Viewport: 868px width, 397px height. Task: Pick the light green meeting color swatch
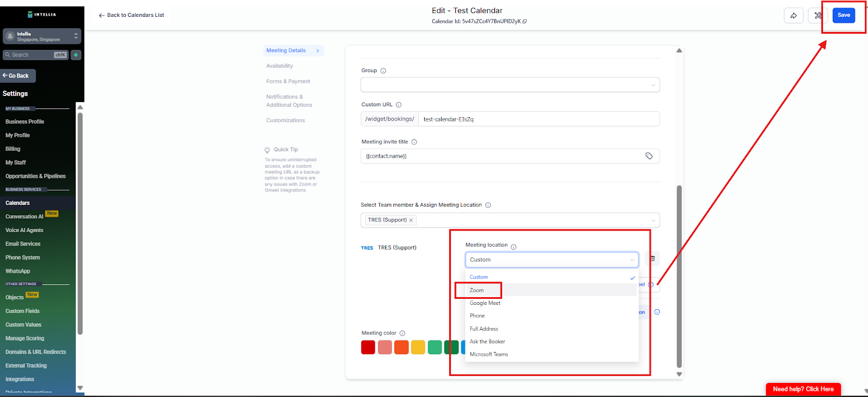tap(435, 347)
